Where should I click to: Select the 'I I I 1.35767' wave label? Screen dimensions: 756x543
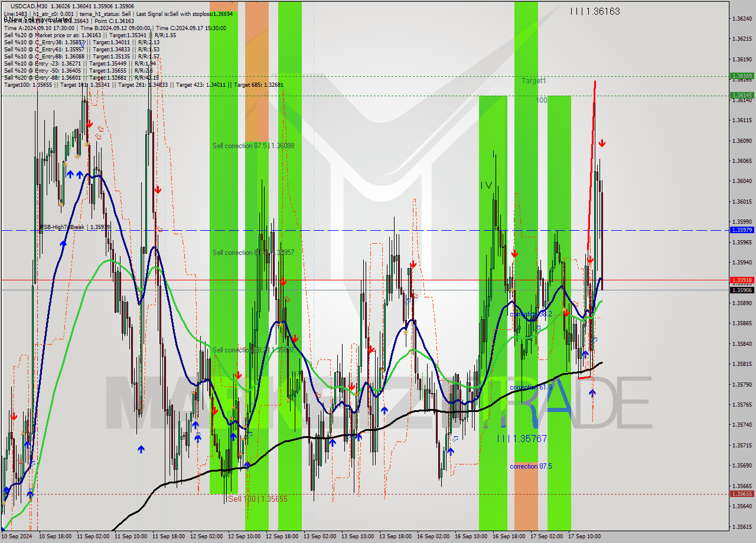[522, 439]
